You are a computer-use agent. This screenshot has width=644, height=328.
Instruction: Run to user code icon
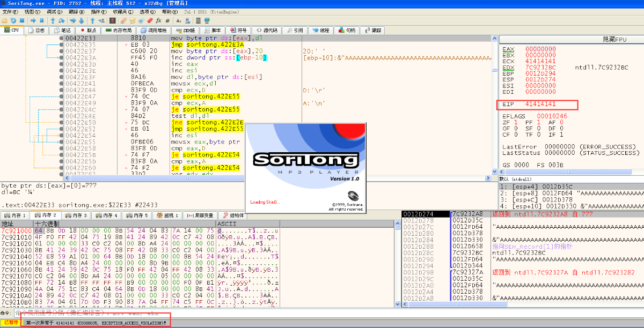101,20
